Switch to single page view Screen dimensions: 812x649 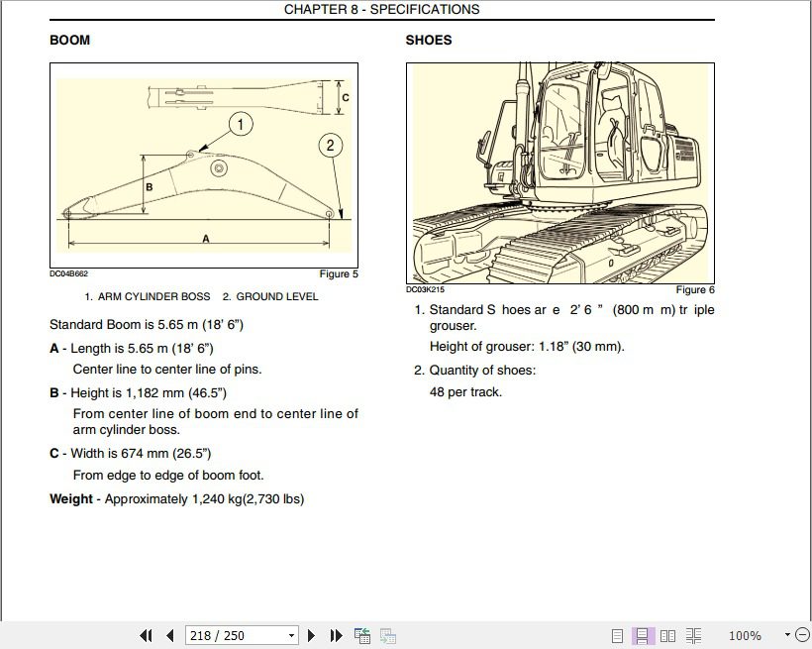(x=617, y=635)
